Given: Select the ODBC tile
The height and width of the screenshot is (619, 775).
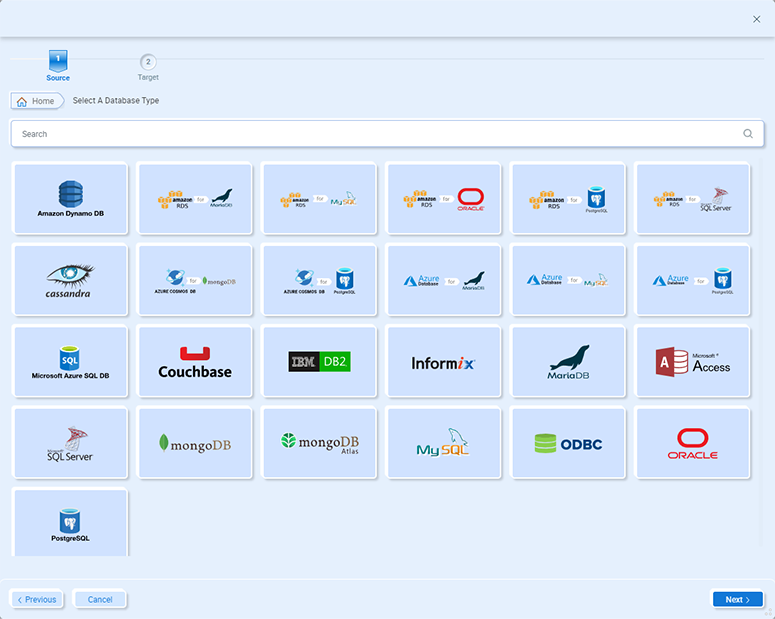Looking at the screenshot, I should (568, 443).
